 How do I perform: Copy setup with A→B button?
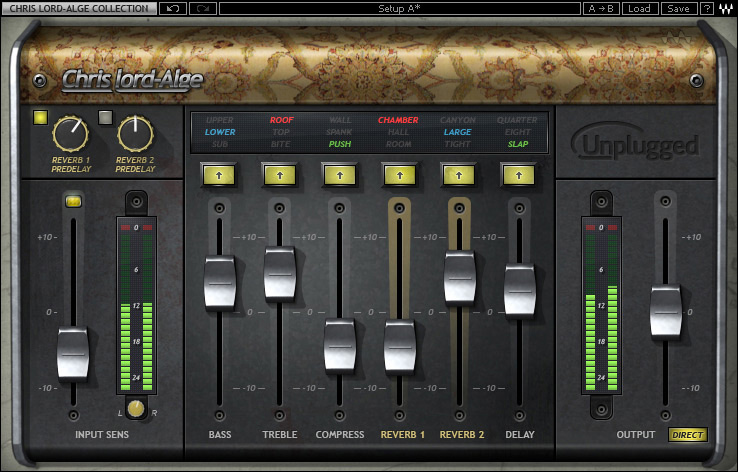pos(601,8)
